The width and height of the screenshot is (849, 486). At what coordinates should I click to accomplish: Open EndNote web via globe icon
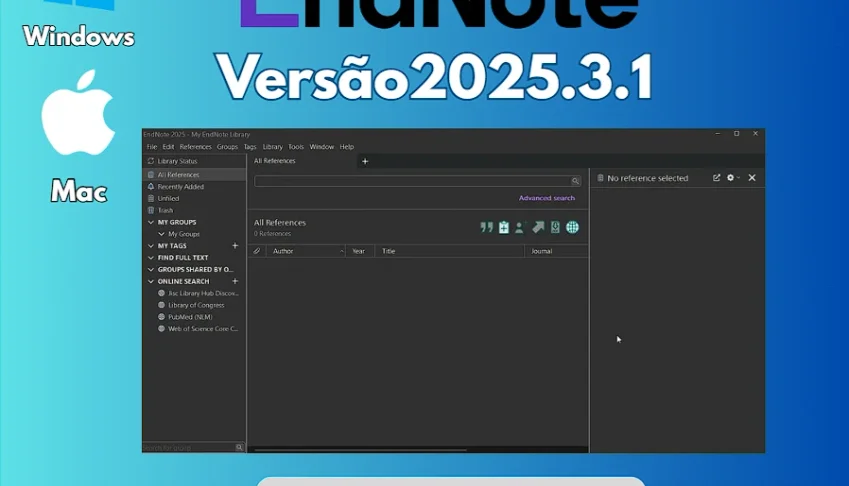click(572, 227)
